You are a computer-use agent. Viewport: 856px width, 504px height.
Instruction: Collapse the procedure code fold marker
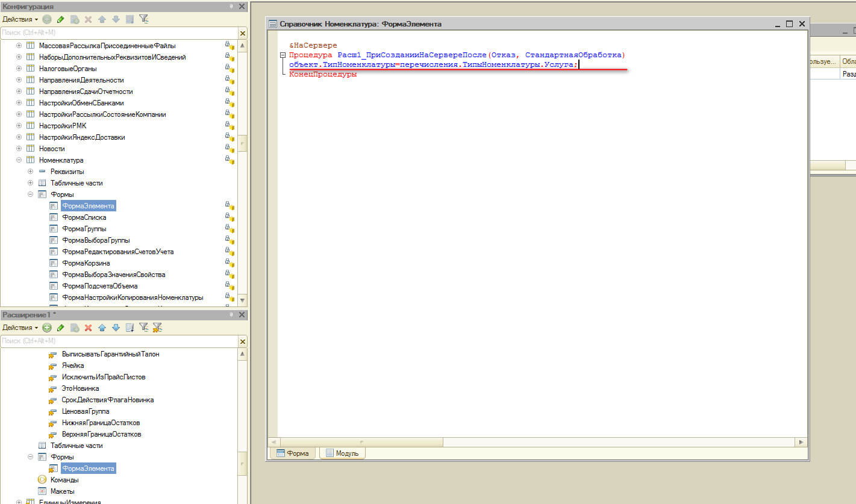[283, 55]
